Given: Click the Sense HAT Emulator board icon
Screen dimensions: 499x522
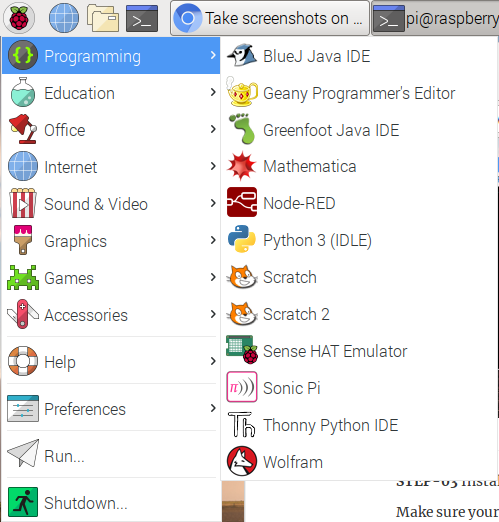Looking at the screenshot, I should (x=242, y=350).
